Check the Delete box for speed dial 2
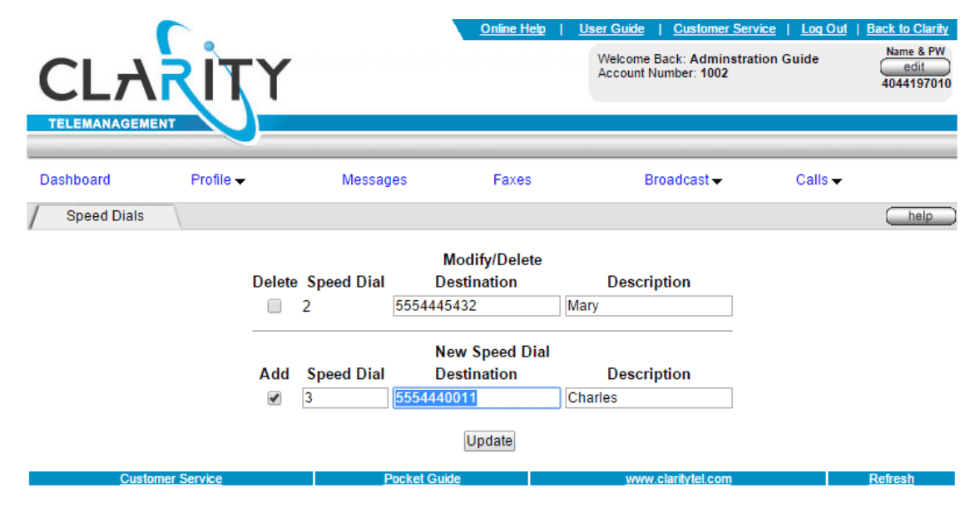 click(275, 307)
